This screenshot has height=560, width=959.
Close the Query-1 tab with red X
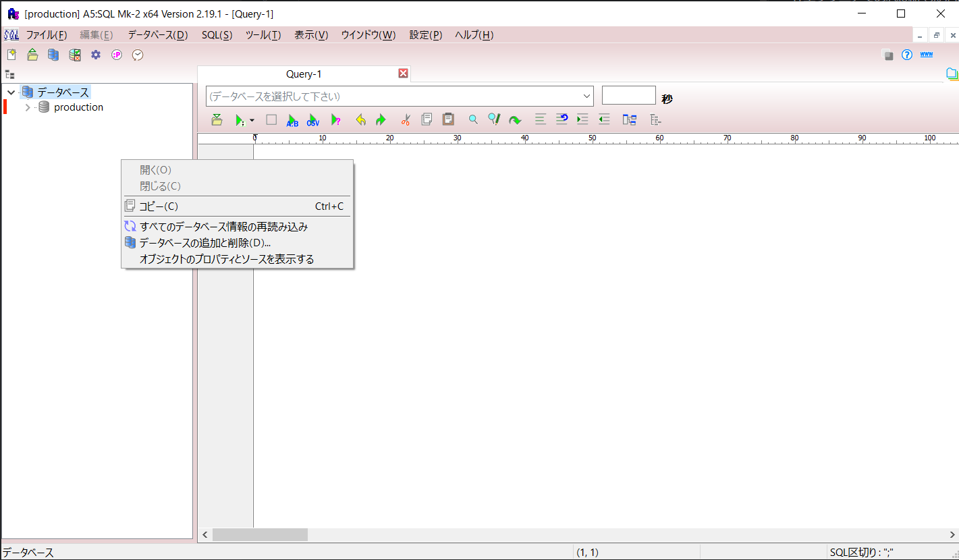tap(403, 74)
